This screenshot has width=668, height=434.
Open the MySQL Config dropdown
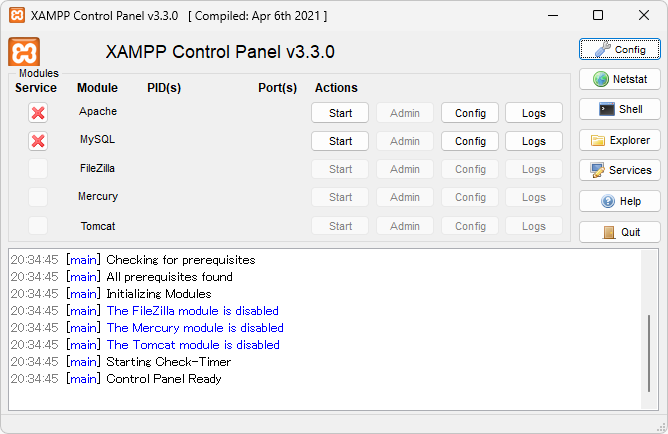coord(470,141)
